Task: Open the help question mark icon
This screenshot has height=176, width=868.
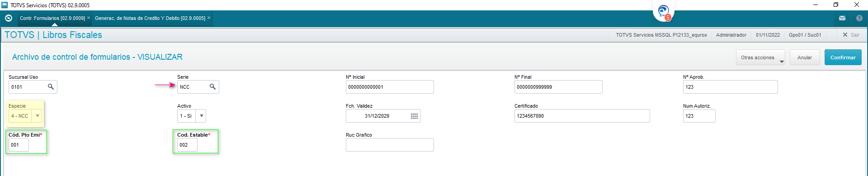Action: pos(859,18)
